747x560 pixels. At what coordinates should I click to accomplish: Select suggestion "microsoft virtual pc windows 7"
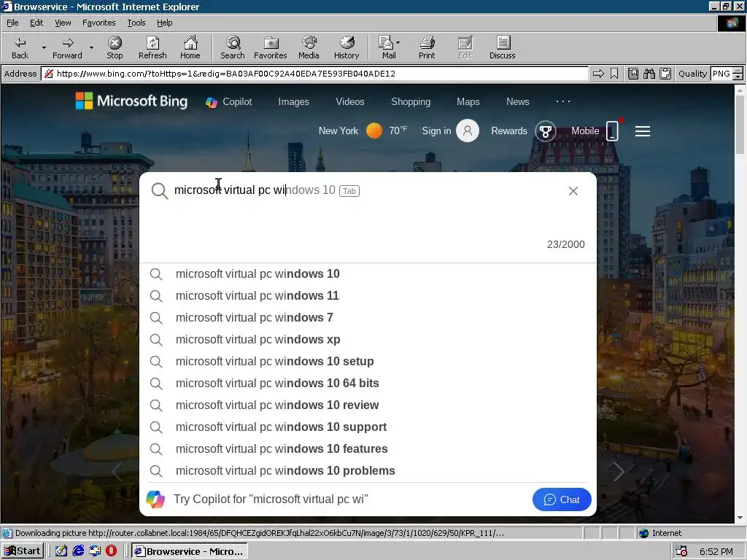[368, 318]
